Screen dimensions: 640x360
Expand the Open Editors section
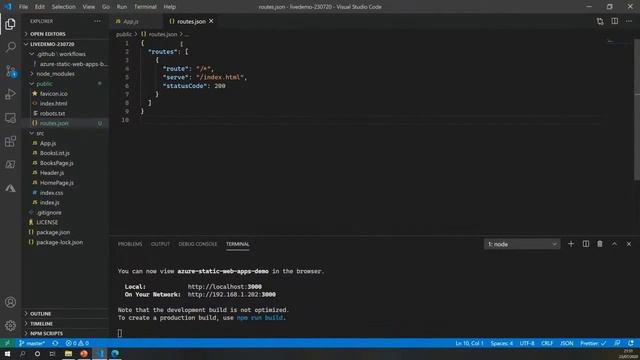point(65,34)
